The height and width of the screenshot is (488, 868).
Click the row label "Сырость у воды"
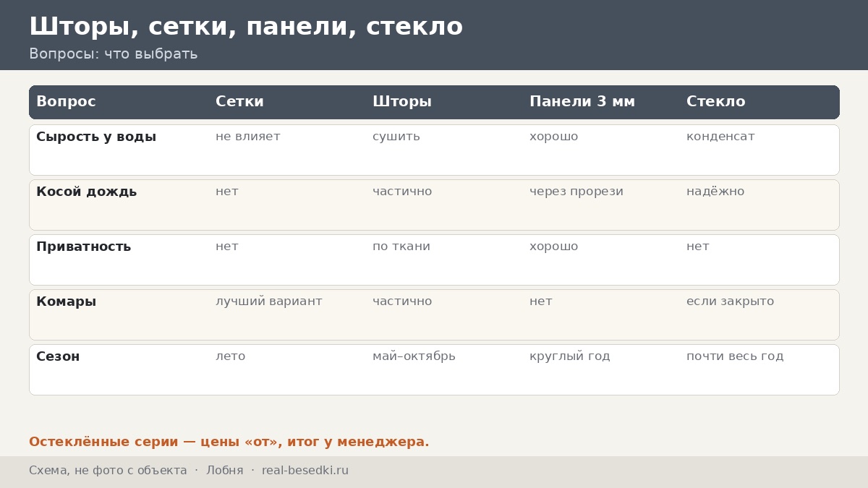pyautogui.click(x=96, y=137)
